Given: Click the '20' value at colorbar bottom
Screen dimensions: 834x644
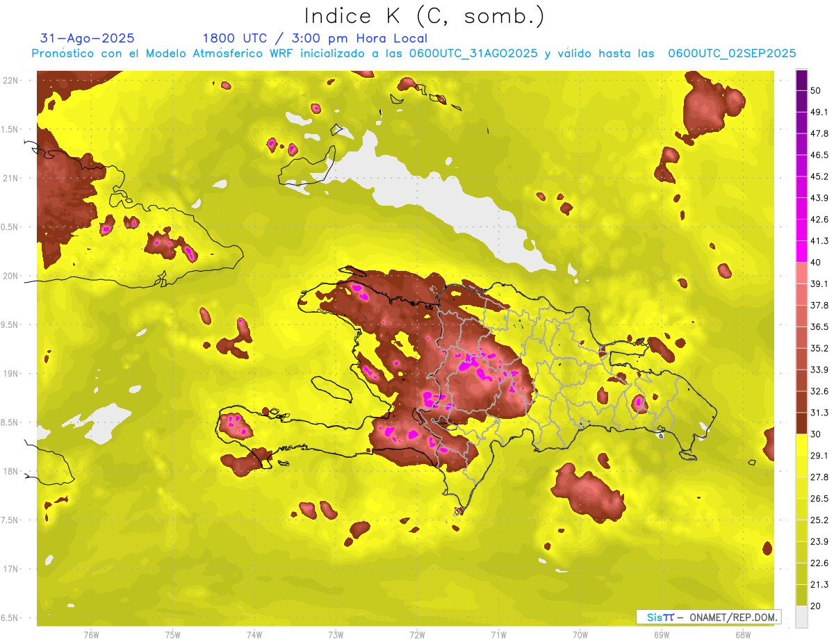Looking at the screenshot, I should tap(815, 606).
